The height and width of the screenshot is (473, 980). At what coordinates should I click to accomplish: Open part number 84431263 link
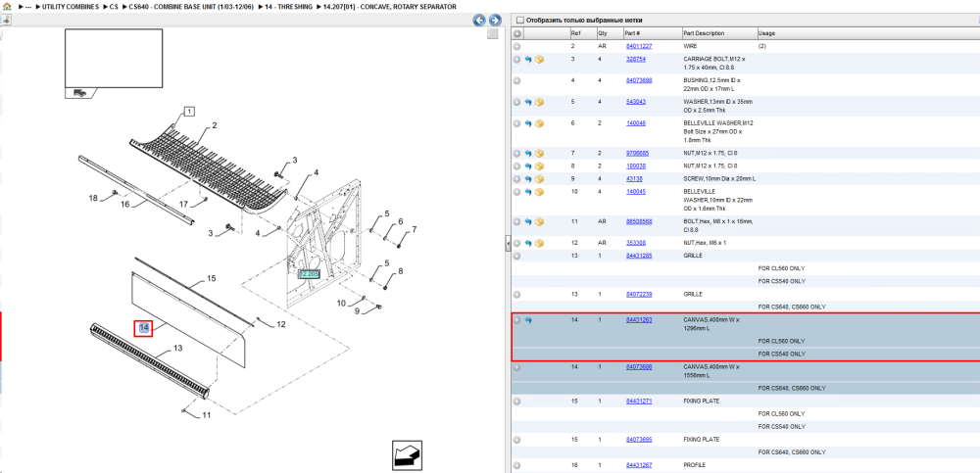pyautogui.click(x=639, y=320)
